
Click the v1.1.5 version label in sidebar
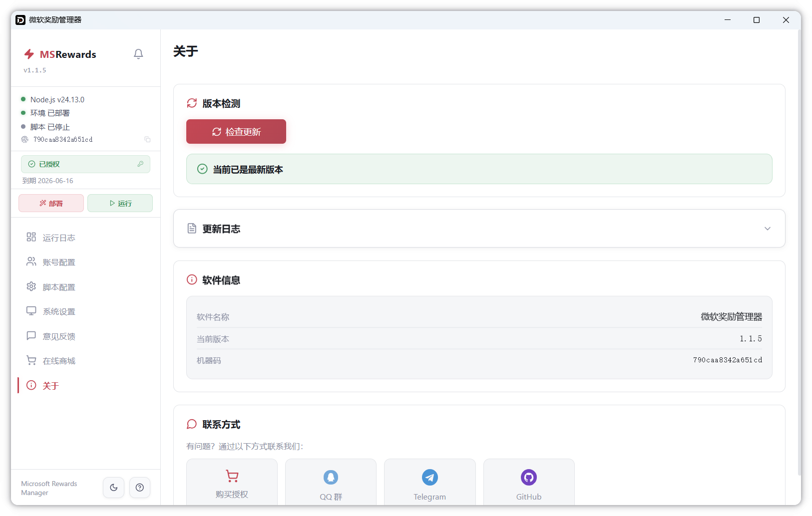tap(35, 70)
